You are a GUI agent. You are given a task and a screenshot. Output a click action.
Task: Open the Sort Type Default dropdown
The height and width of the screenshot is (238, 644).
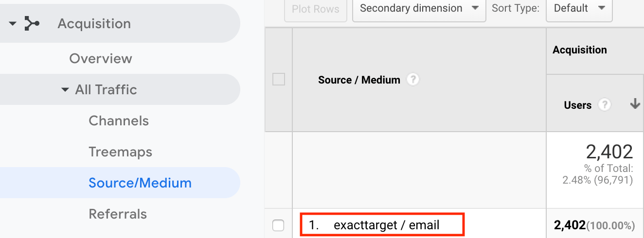[x=579, y=8]
